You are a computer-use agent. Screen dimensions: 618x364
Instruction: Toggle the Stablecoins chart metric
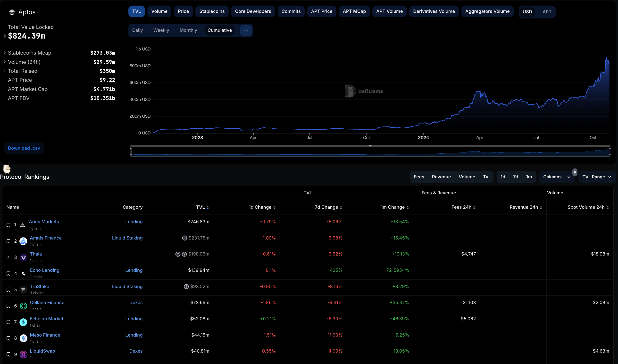click(212, 11)
